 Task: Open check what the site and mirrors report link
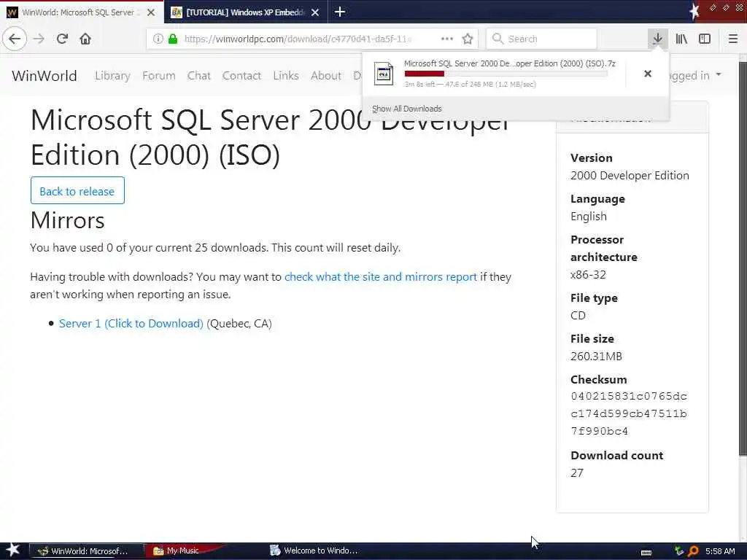pos(381,276)
